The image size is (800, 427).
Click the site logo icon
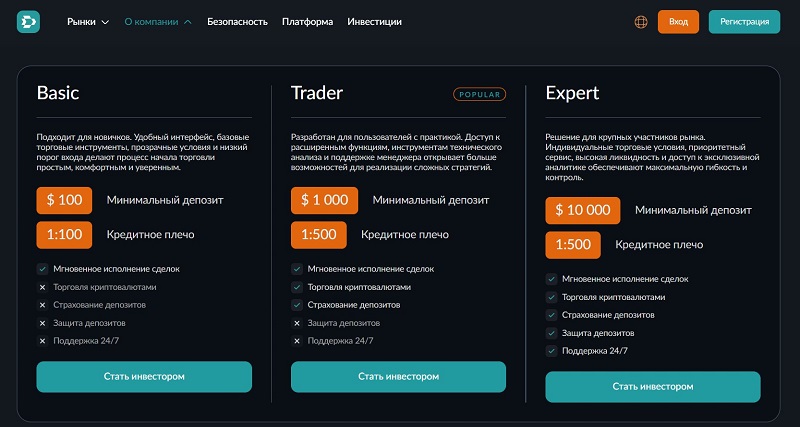tap(28, 21)
